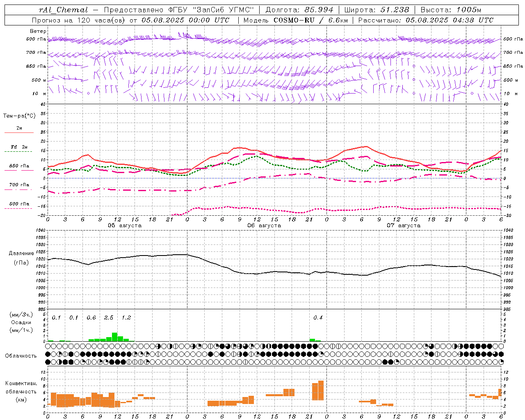The height and width of the screenshot is (420, 525).
Task: Click the (мм/3ч.) precipitation unit label
Action: coord(21,315)
